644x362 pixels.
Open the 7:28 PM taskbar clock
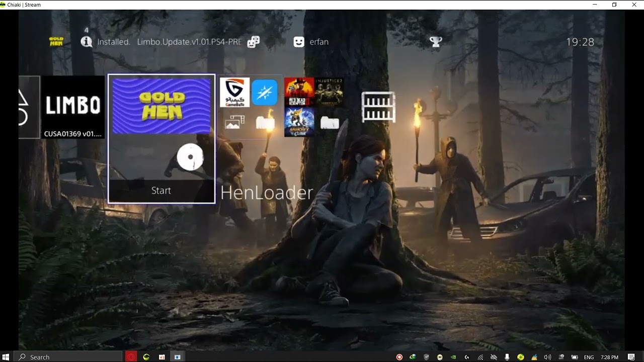click(610, 357)
